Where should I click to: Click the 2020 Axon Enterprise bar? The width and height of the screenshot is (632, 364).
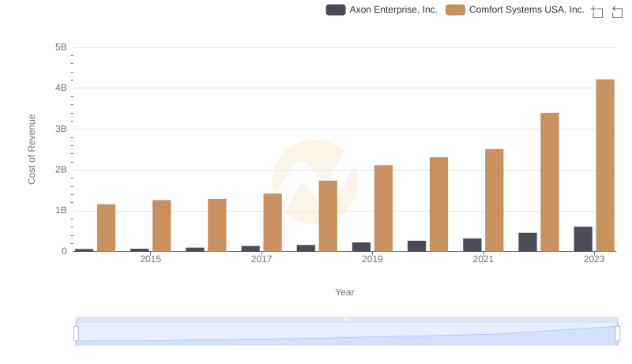pyautogui.click(x=417, y=246)
